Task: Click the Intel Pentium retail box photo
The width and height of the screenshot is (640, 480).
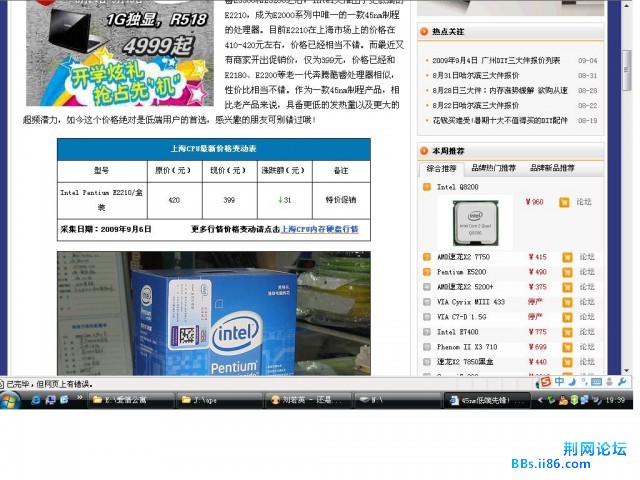Action: [214, 313]
